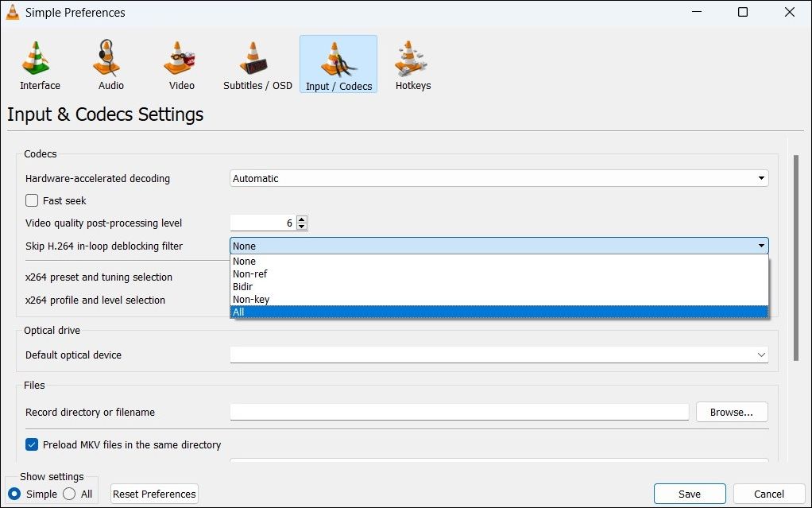Image resolution: width=812 pixels, height=508 pixels.
Task: Click the vertical scrollbar of settings
Action: click(796, 258)
